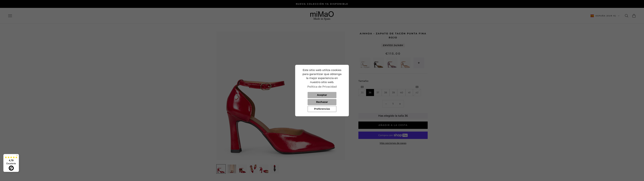
Task: Click the envelope icon next to size 35
Action: click(x=362, y=87)
